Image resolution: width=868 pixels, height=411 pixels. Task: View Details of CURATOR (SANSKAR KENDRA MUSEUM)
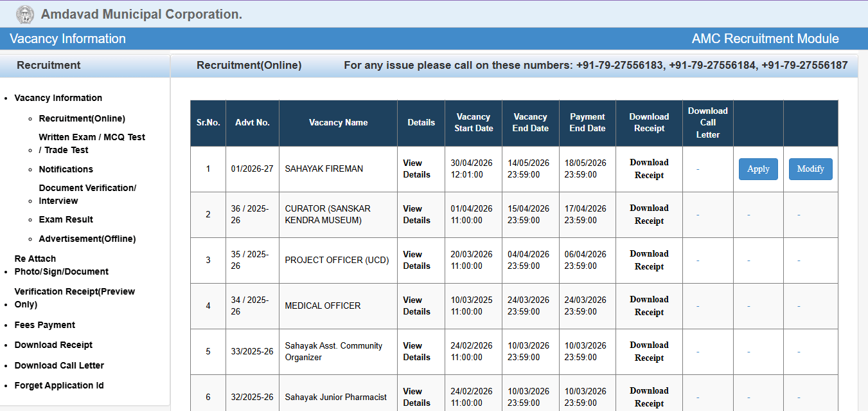pos(417,214)
